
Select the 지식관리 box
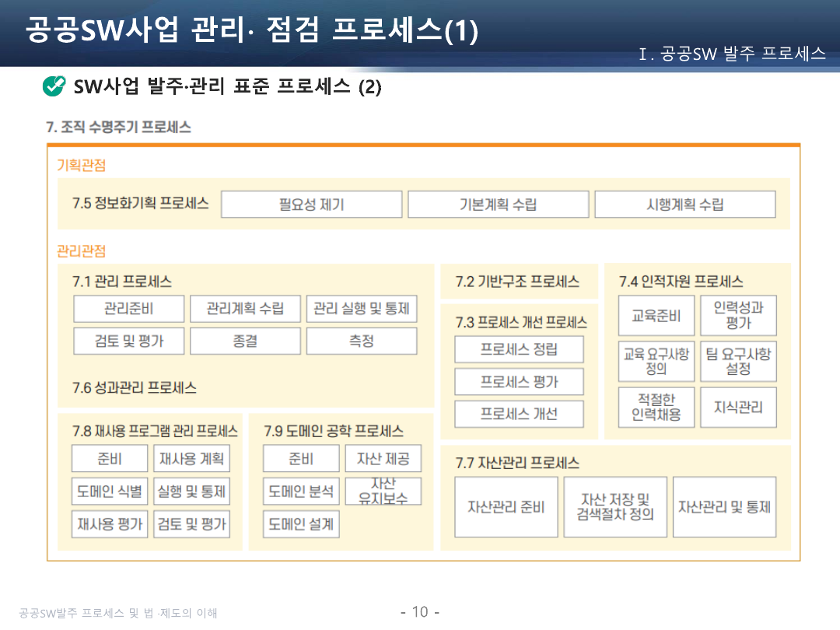click(x=738, y=407)
